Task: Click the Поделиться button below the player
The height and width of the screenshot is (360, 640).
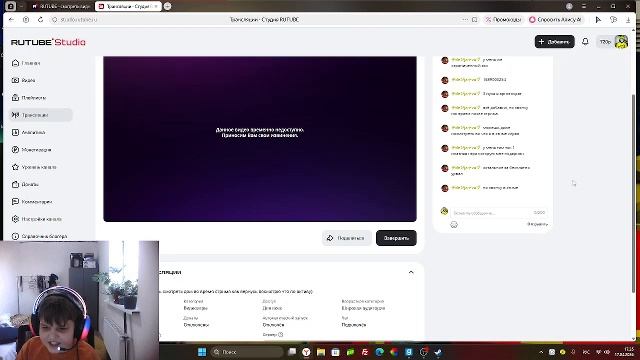Action: coord(347,238)
